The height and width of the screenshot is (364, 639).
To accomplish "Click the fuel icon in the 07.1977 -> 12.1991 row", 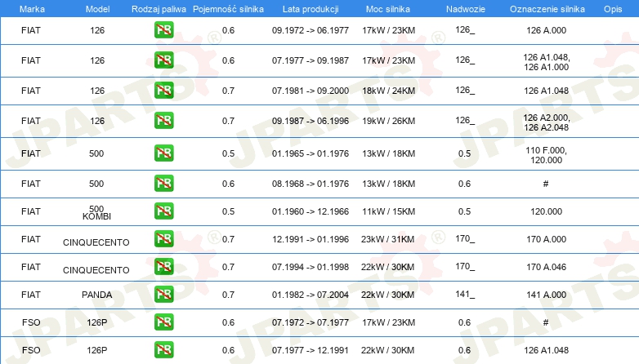I will coord(163,349).
